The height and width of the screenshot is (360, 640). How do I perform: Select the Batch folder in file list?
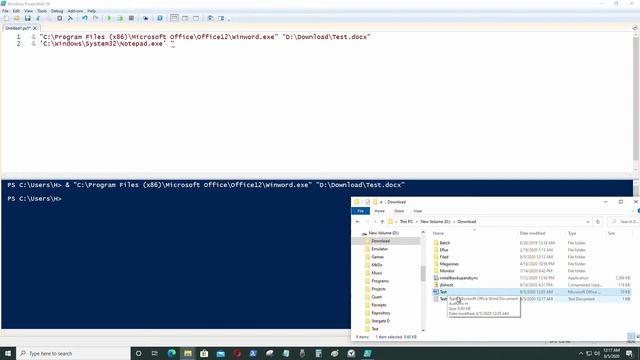click(x=445, y=243)
